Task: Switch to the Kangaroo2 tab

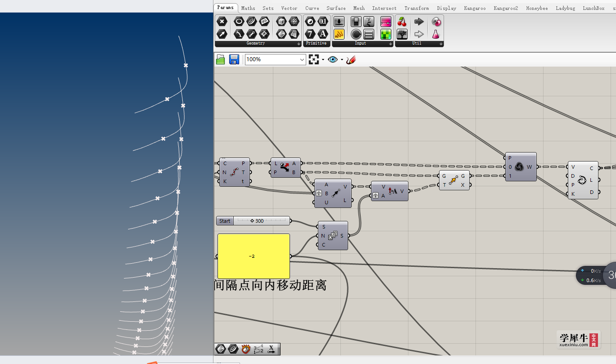Action: (x=506, y=8)
